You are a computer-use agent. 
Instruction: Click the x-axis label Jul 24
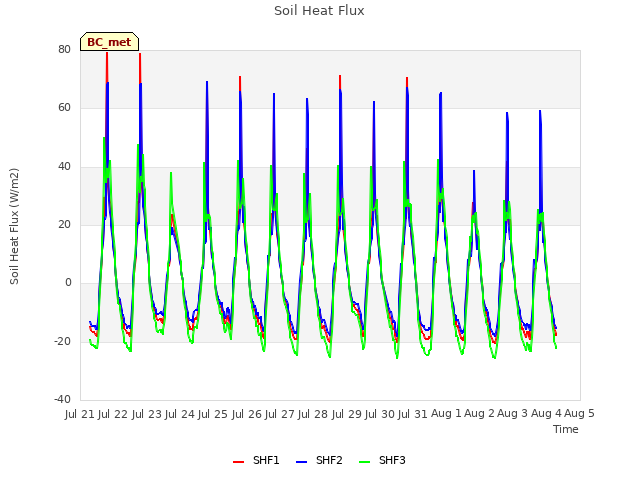click(x=180, y=414)
